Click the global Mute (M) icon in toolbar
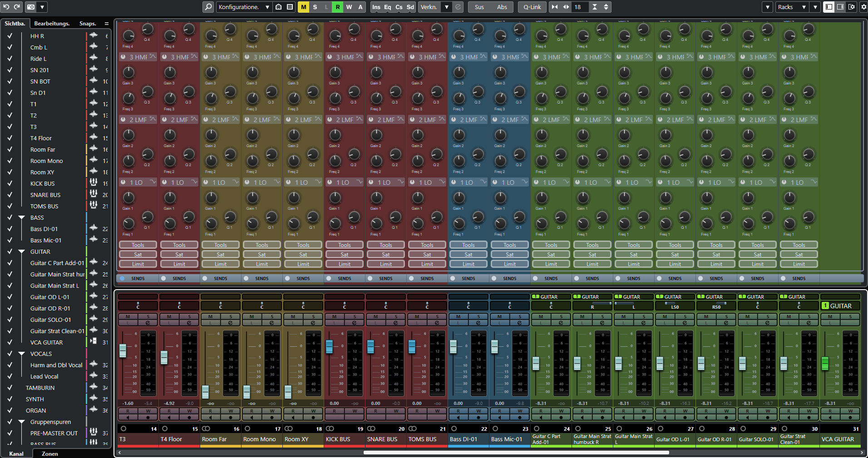 303,7
